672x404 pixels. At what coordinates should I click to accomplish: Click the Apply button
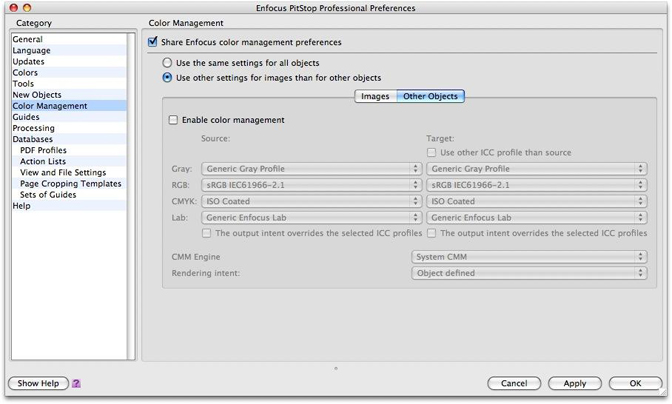pyautogui.click(x=575, y=383)
